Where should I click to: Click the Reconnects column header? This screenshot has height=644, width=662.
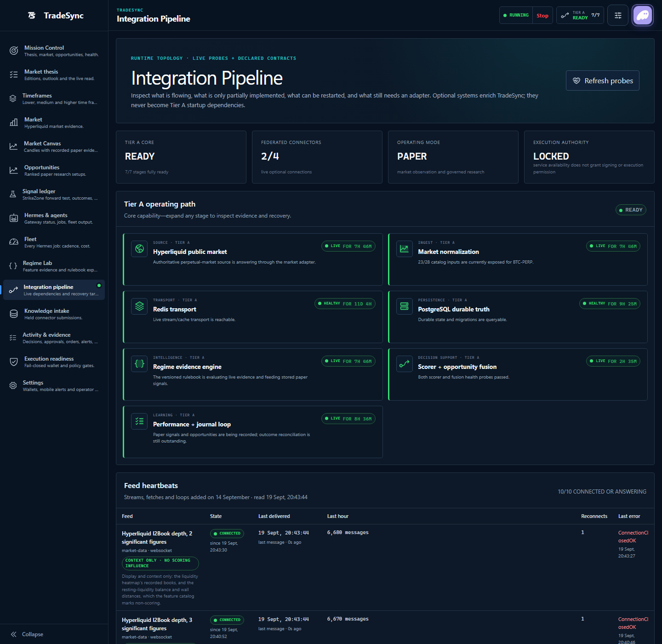pos(594,516)
